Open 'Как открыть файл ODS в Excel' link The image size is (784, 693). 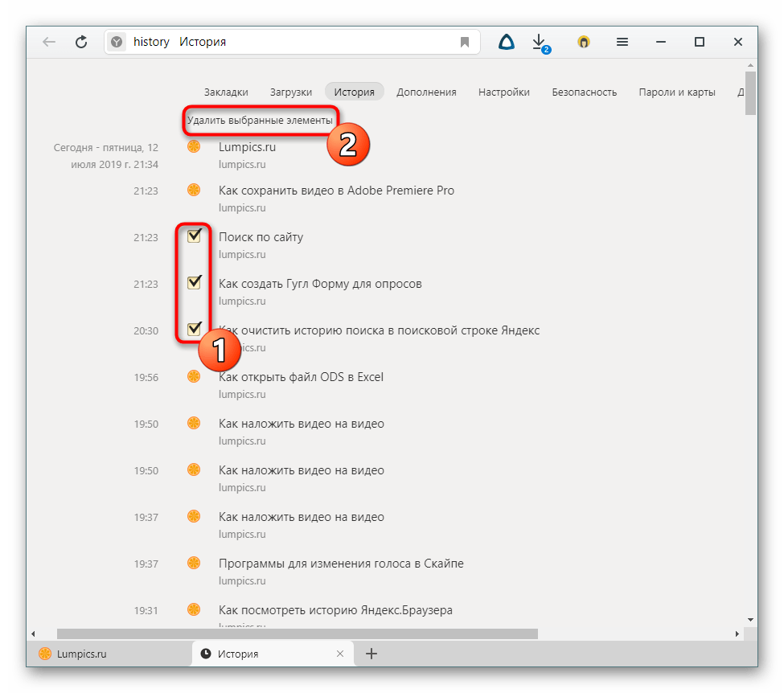[x=301, y=377]
